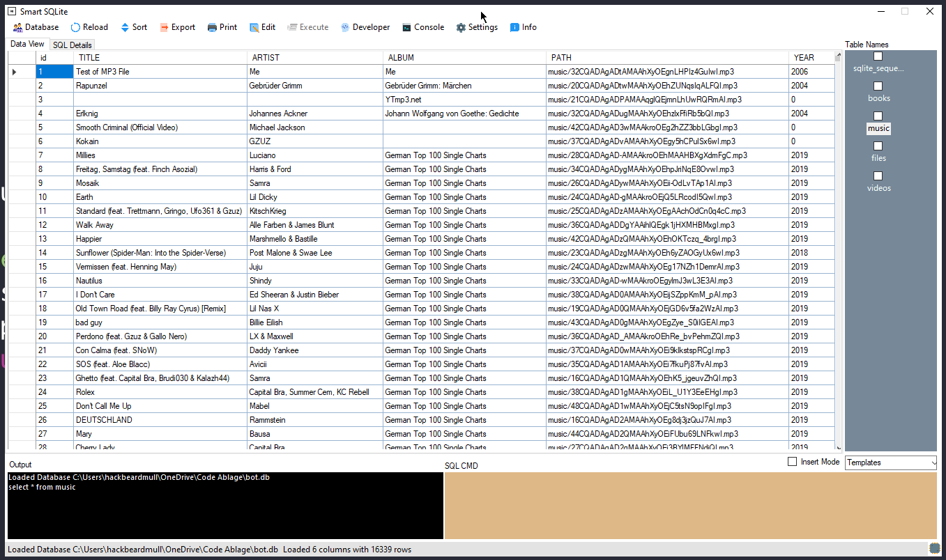Click the 'Rammstein' artist cell

point(315,420)
